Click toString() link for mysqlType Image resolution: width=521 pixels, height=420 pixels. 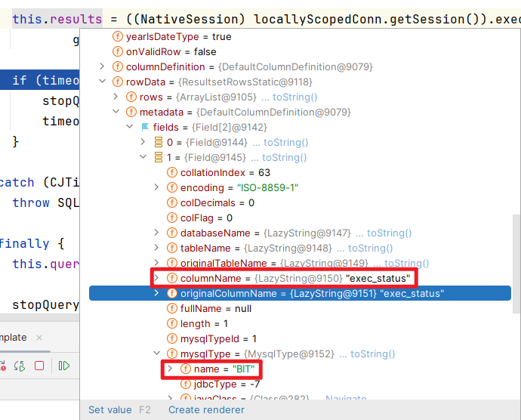(373, 354)
